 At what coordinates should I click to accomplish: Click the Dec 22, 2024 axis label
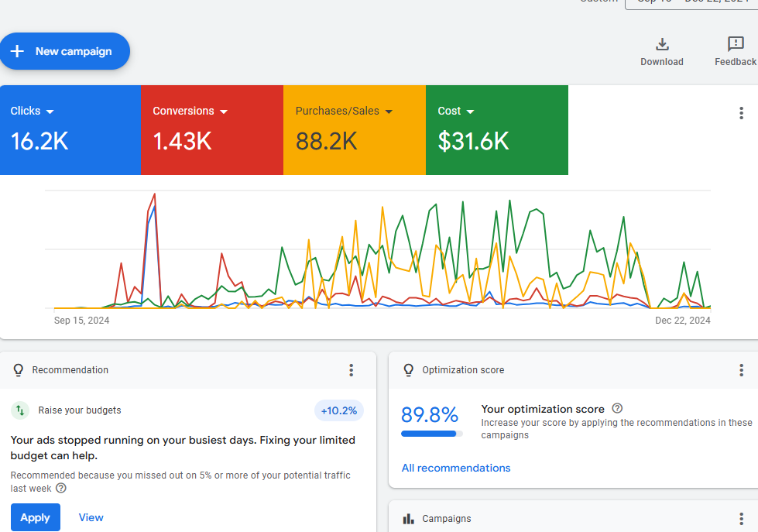(x=683, y=320)
